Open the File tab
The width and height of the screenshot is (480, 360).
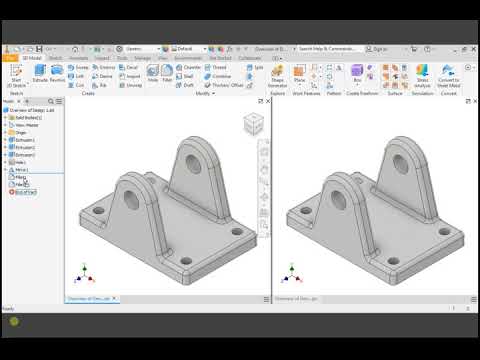(x=10, y=58)
